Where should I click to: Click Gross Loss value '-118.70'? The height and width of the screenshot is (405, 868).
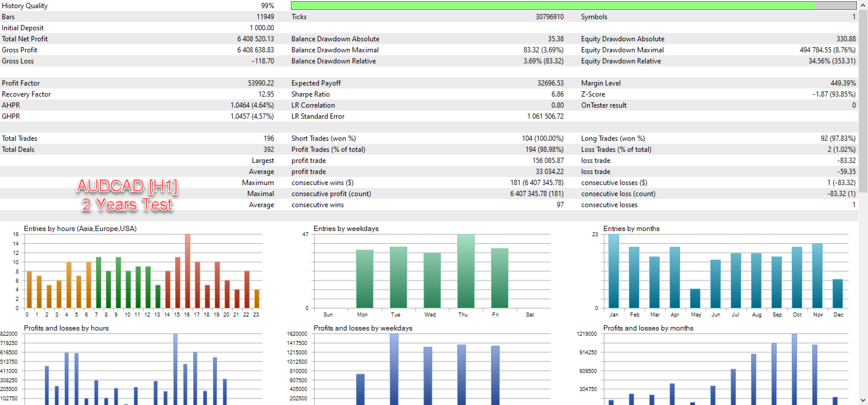263,61
